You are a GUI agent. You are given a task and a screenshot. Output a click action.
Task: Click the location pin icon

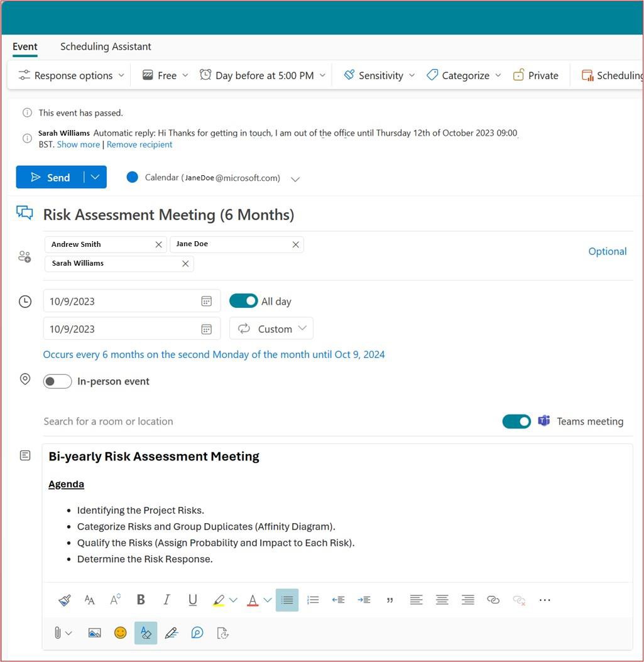point(25,379)
